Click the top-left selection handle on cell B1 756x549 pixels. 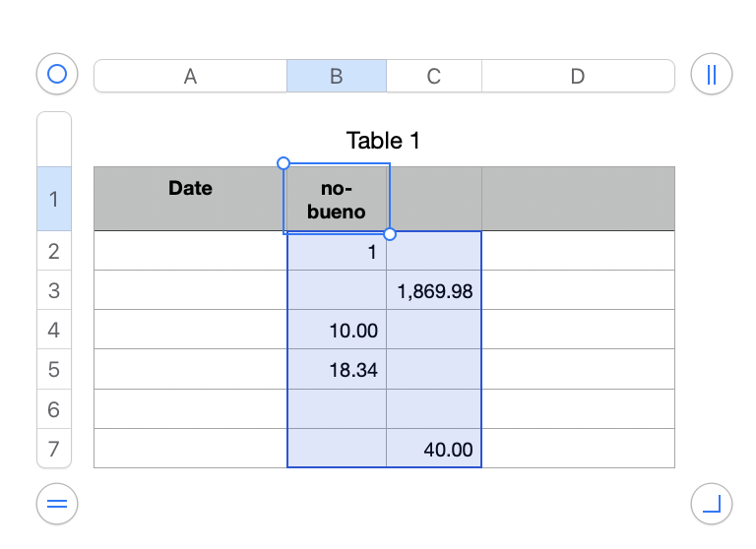tap(283, 163)
